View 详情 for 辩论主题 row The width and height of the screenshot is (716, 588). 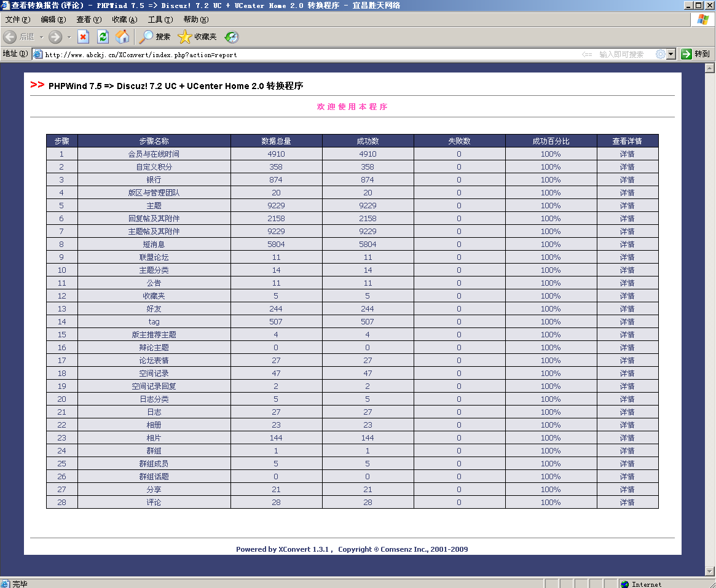[627, 347]
